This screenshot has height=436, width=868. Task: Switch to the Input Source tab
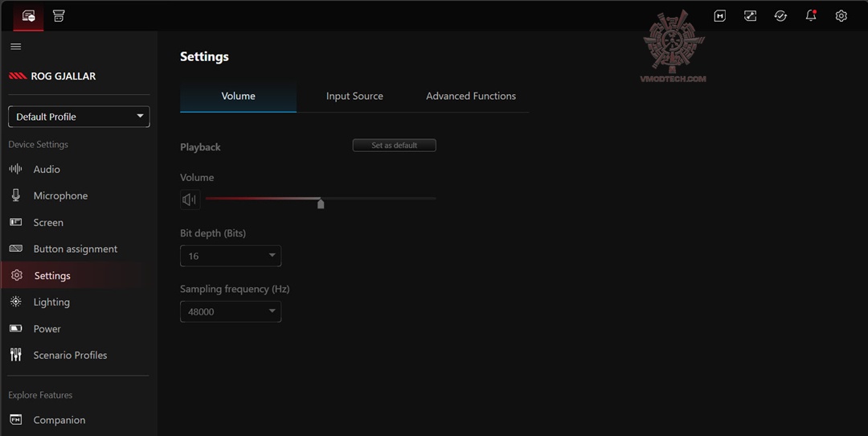pos(354,97)
